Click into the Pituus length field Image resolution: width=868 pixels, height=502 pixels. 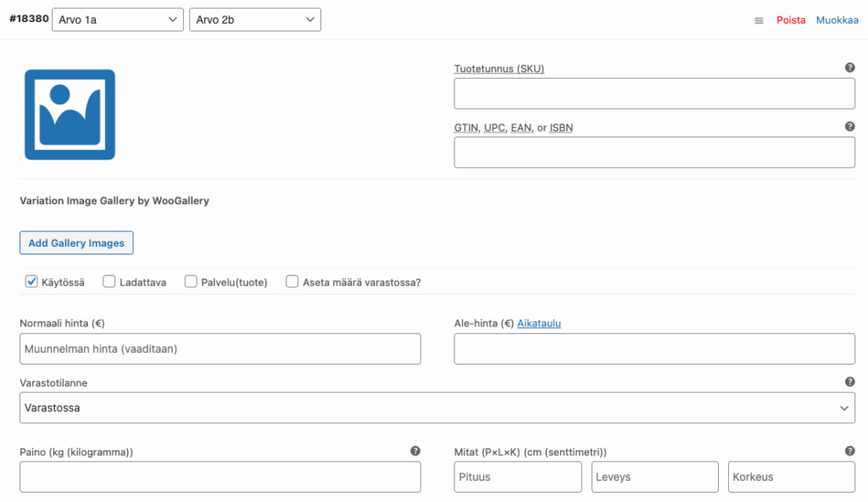tap(518, 477)
